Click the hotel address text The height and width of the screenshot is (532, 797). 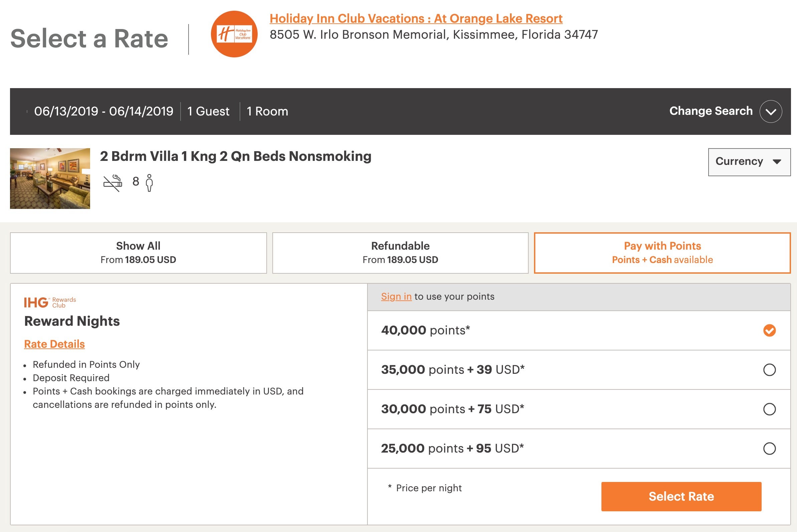pyautogui.click(x=434, y=35)
